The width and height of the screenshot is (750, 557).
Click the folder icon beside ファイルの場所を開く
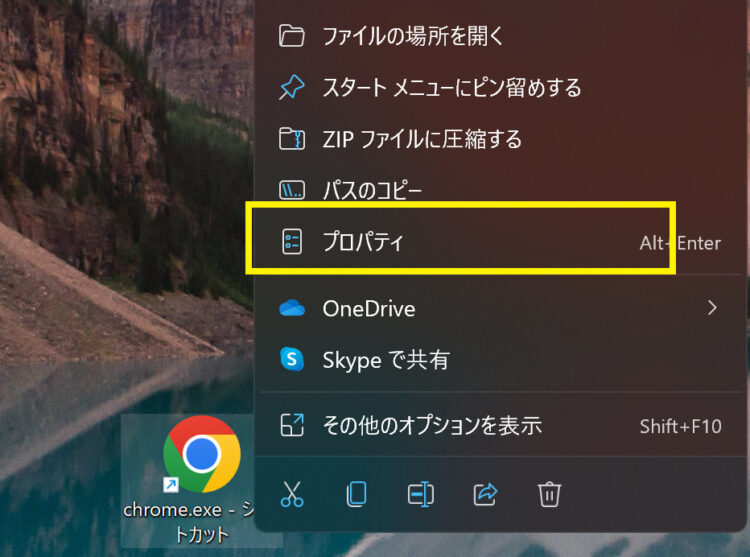(291, 36)
